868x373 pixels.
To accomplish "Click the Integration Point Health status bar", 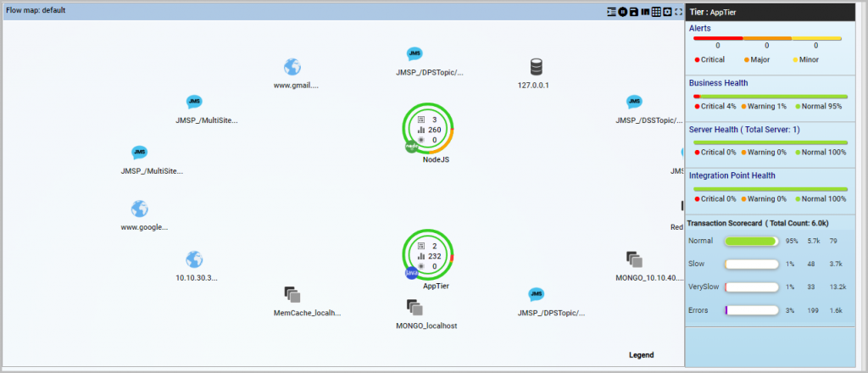I will [x=770, y=189].
